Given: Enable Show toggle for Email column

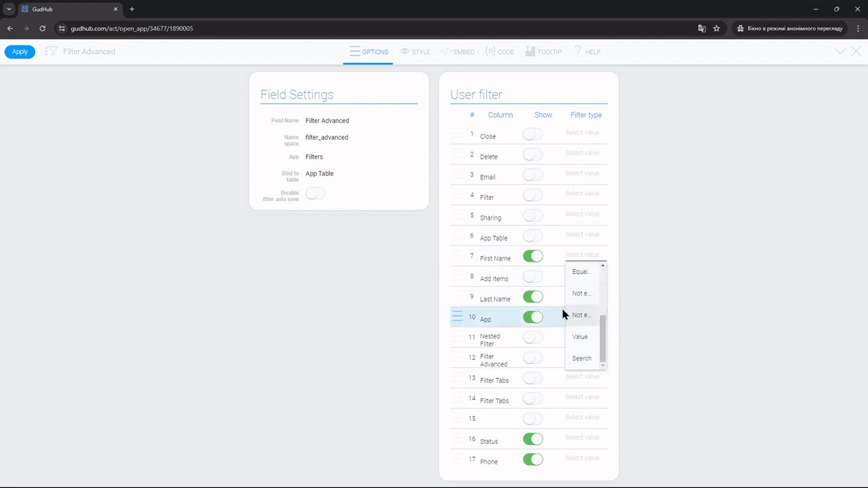Looking at the screenshot, I should [x=533, y=175].
